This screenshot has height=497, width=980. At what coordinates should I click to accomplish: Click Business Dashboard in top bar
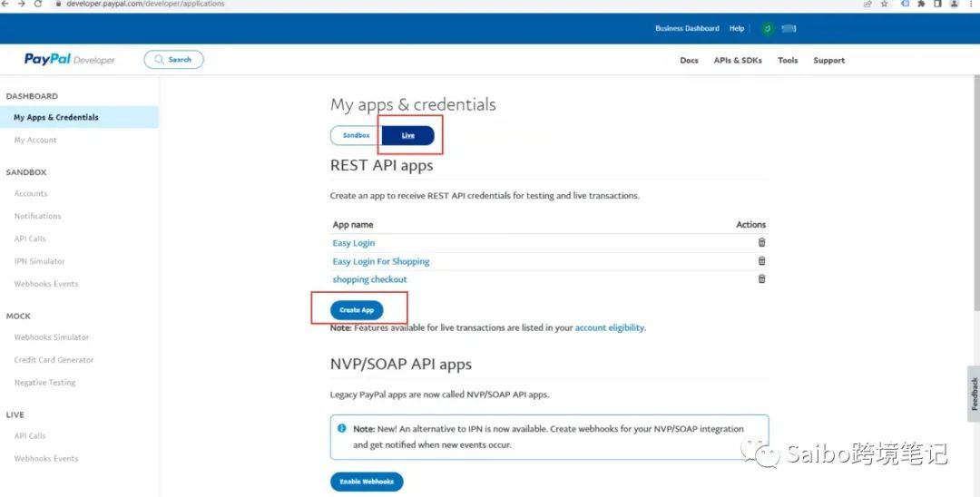tap(687, 29)
